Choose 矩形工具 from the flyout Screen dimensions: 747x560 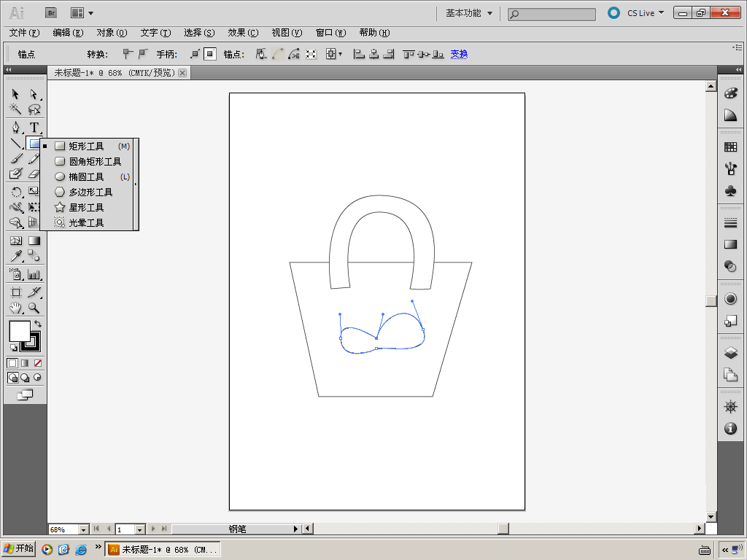tap(87, 146)
